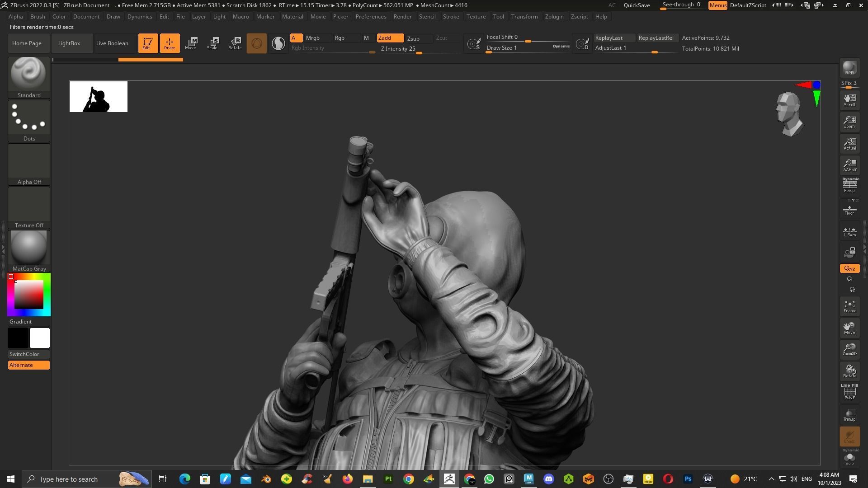Screen dimensions: 868x488
Task: Toggle Live Boolean
Action: pos(115,43)
